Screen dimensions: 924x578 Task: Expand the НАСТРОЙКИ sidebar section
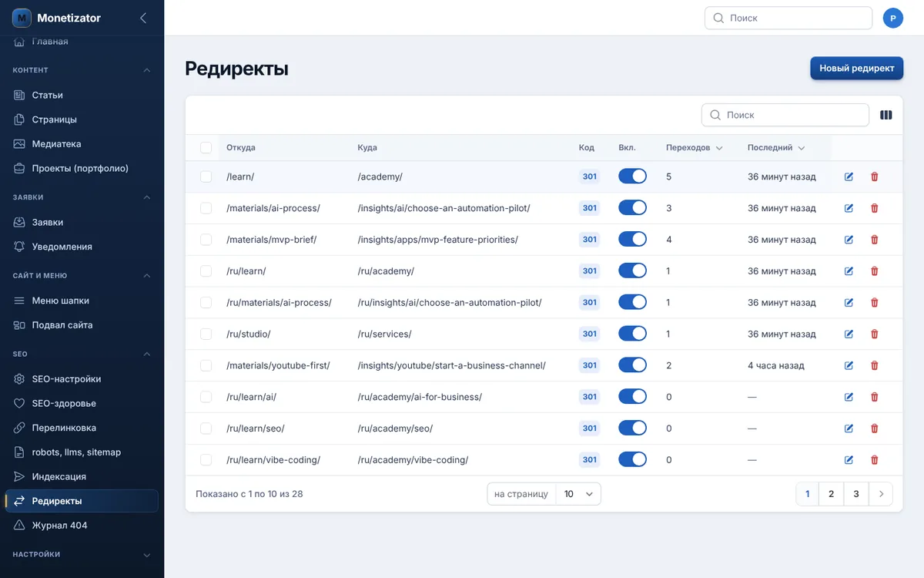(x=146, y=555)
